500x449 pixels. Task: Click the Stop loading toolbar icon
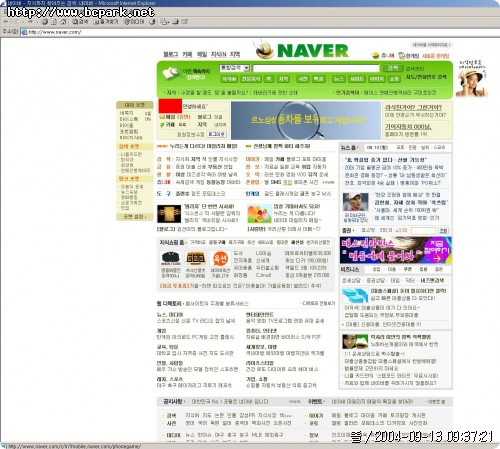(45, 22)
